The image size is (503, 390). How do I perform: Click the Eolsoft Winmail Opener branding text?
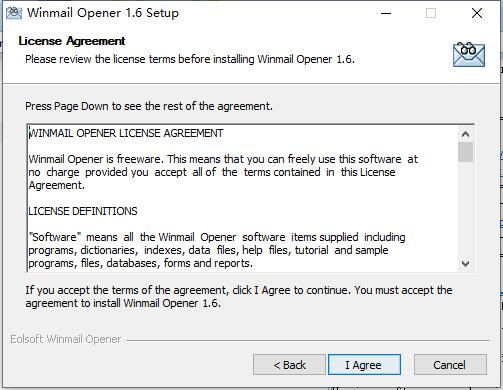[66, 339]
